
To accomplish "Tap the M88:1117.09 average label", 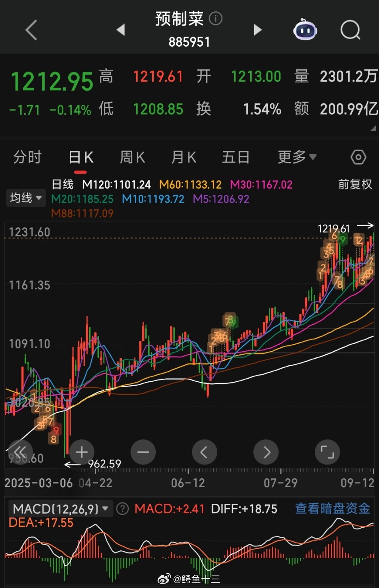I will click(82, 213).
